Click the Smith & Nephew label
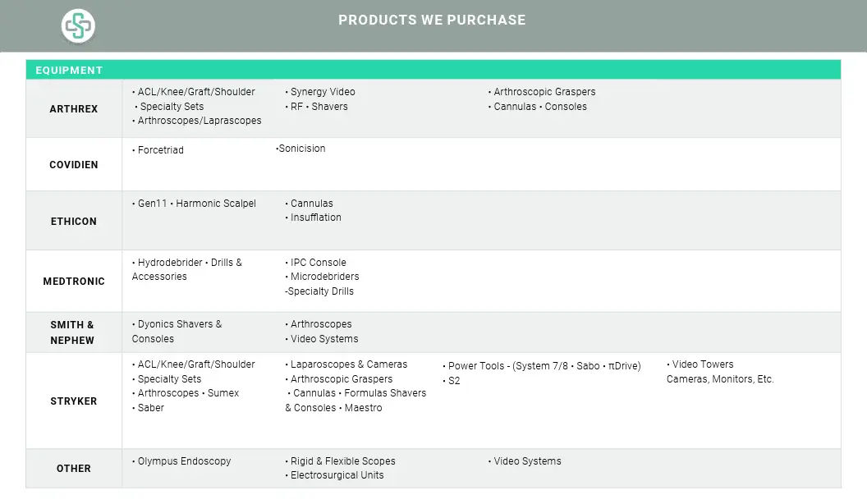Image resolution: width=867 pixels, height=504 pixels. point(72,332)
